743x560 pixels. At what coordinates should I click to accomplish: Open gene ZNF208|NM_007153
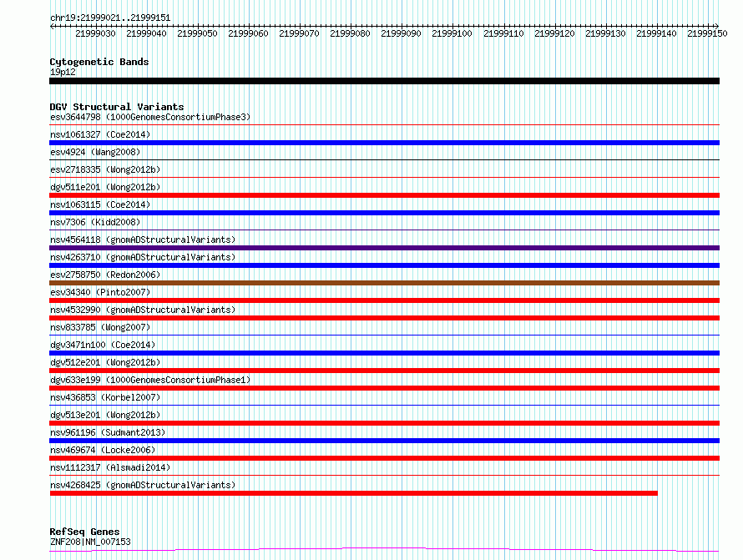click(x=90, y=542)
